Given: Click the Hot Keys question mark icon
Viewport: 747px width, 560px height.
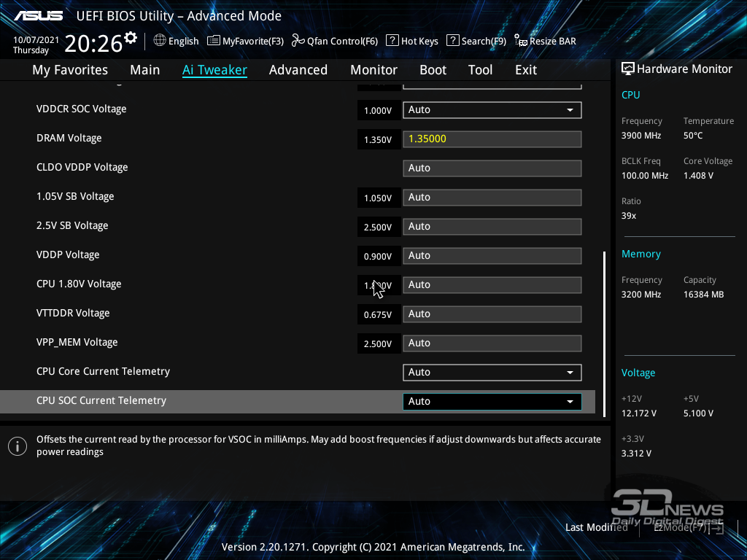Looking at the screenshot, I should pos(392,41).
